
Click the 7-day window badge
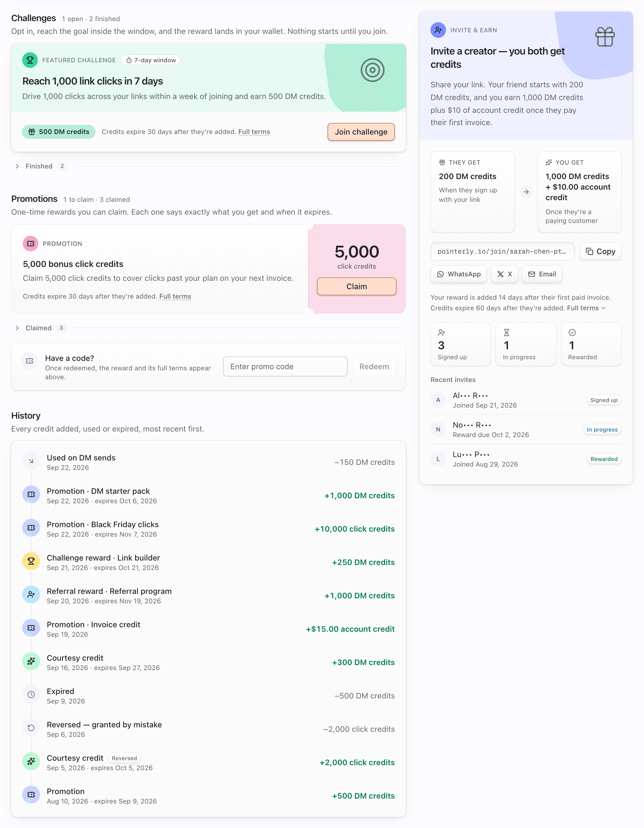click(150, 60)
